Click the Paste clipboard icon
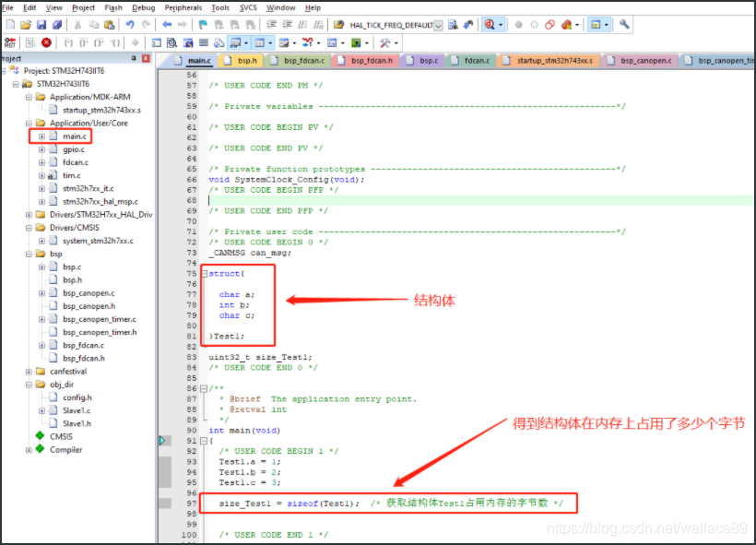The width and height of the screenshot is (756, 545). pos(110,25)
